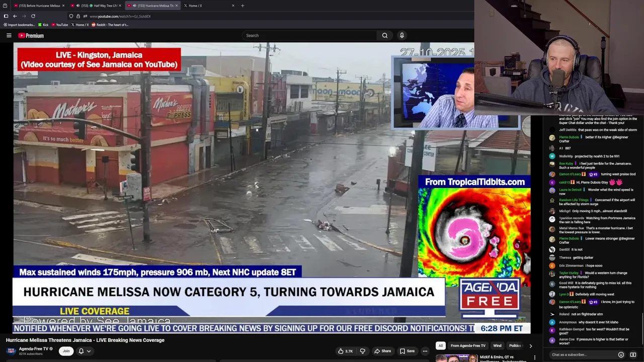Reload the page
The width and height of the screenshot is (644, 362).
[x=33, y=16]
